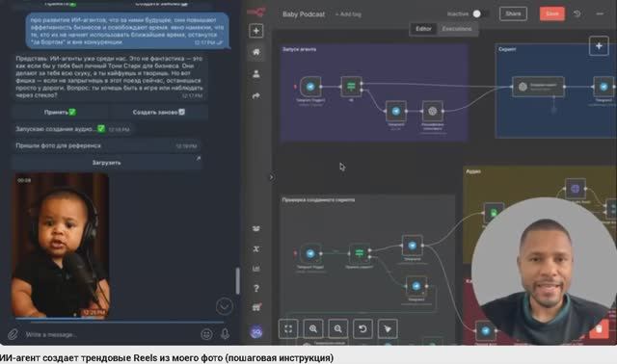Open the user avatar at sidebar bottom

[x=256, y=332]
